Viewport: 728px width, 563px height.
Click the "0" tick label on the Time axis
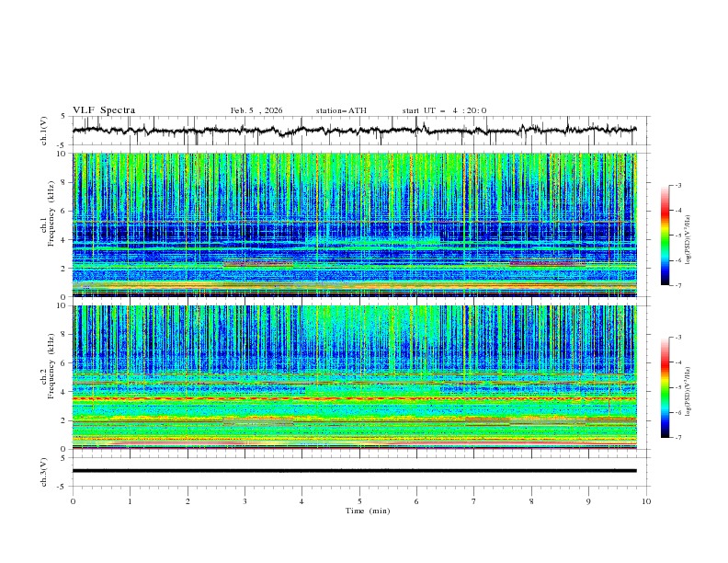(73, 501)
